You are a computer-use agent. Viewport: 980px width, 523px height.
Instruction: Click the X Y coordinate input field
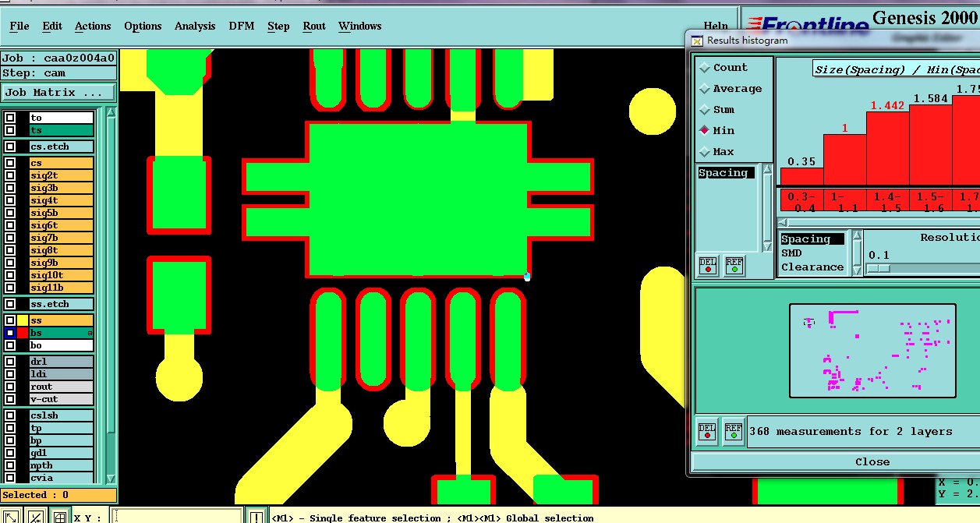[x=177, y=517]
